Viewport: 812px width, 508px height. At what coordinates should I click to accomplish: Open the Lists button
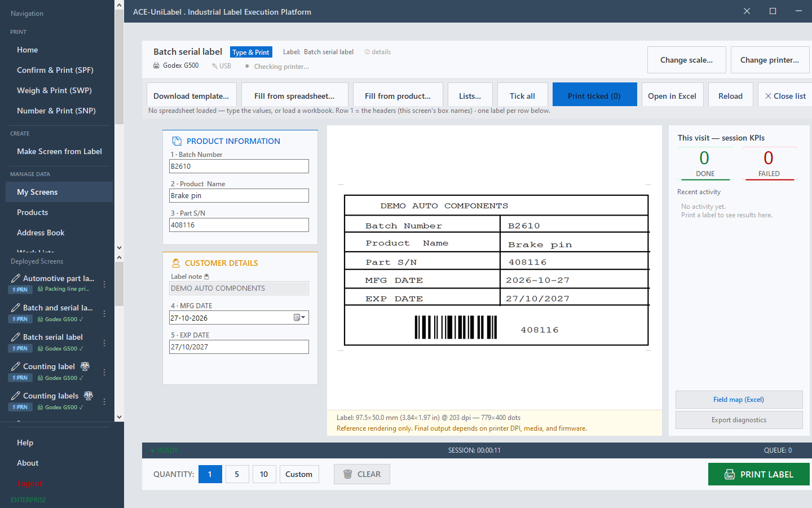tap(470, 96)
